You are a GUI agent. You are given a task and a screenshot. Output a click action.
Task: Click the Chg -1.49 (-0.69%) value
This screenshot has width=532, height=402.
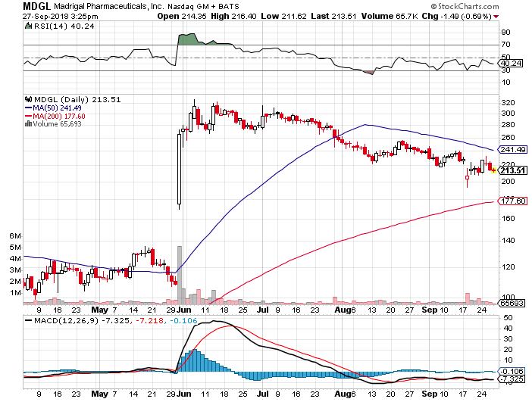tap(457, 16)
